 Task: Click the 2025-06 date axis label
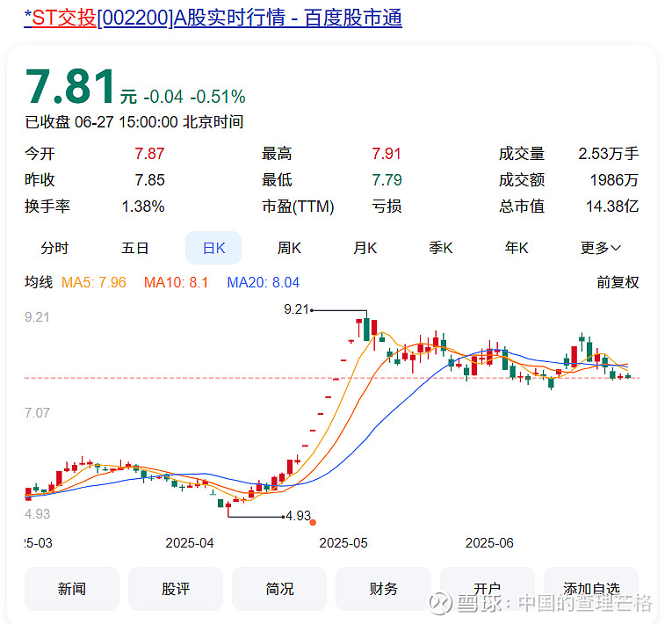pos(489,543)
